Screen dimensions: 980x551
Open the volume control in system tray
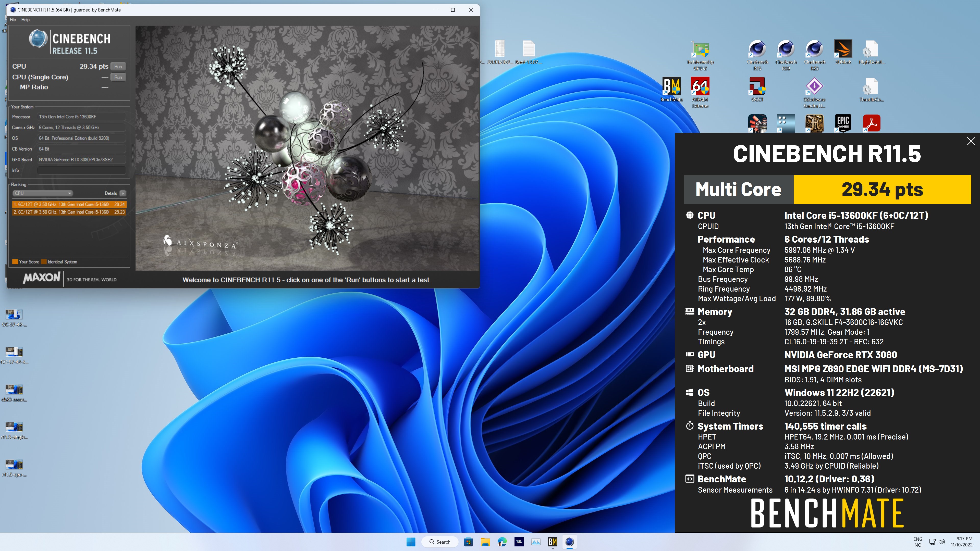(941, 542)
